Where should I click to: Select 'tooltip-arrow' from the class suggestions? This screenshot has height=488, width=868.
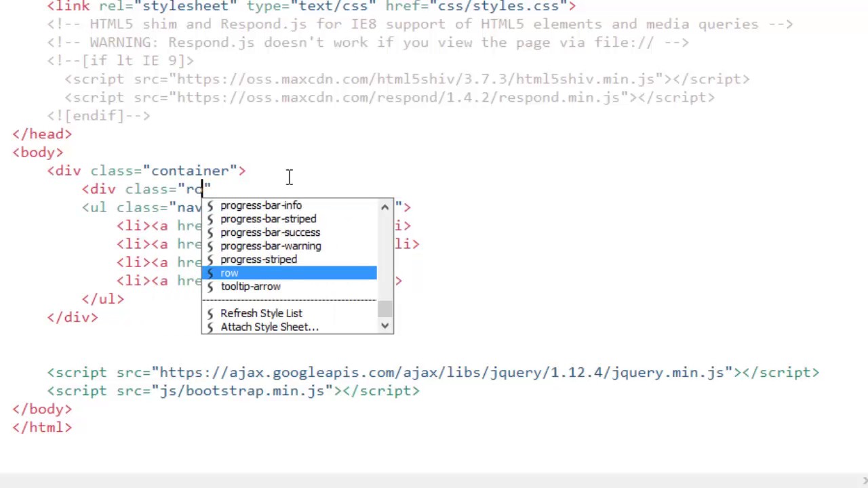pyautogui.click(x=250, y=287)
